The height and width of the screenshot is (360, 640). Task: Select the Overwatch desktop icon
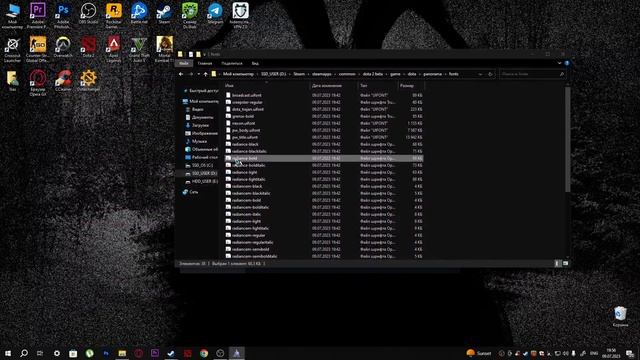coord(63,47)
